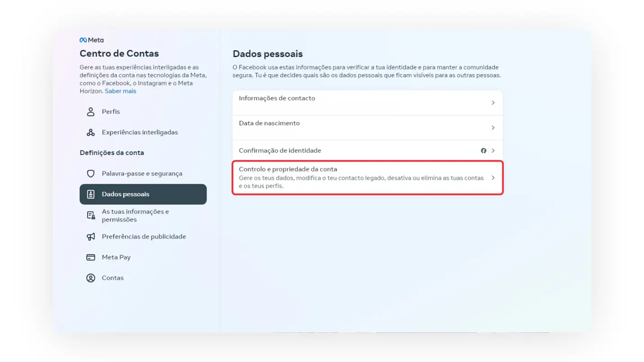Click the megaphone icon for Preferências de publicidade
The height and width of the screenshot is (362, 644).
[91, 236]
